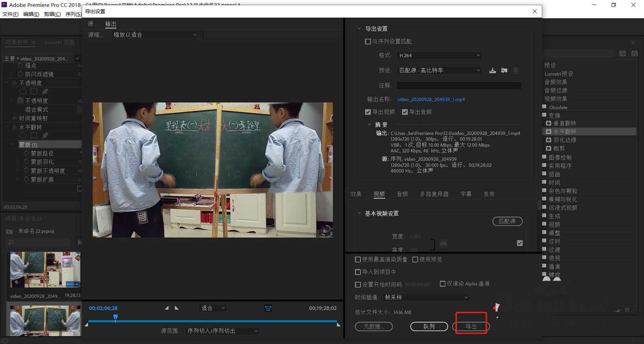Click the set out point triangle icon
644x344 pixels.
click(x=177, y=308)
